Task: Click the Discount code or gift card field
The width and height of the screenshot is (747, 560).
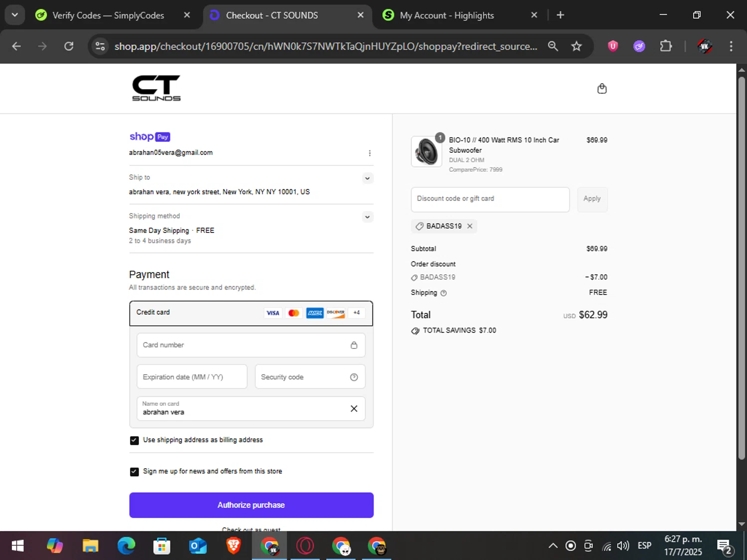Action: click(x=490, y=199)
